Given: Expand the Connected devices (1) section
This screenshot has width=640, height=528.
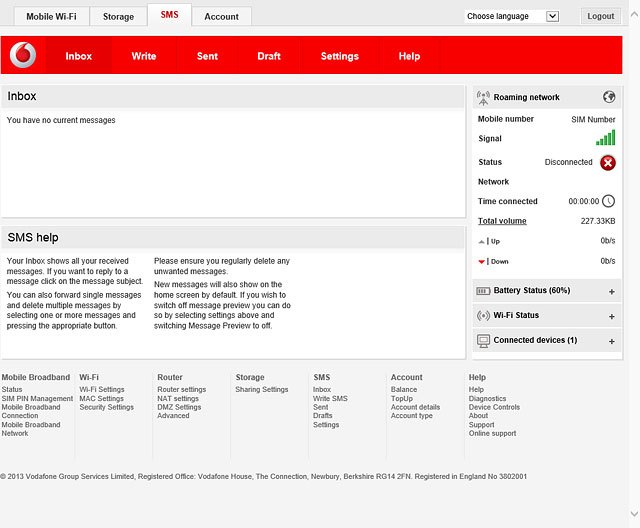Looking at the screenshot, I should [611, 341].
